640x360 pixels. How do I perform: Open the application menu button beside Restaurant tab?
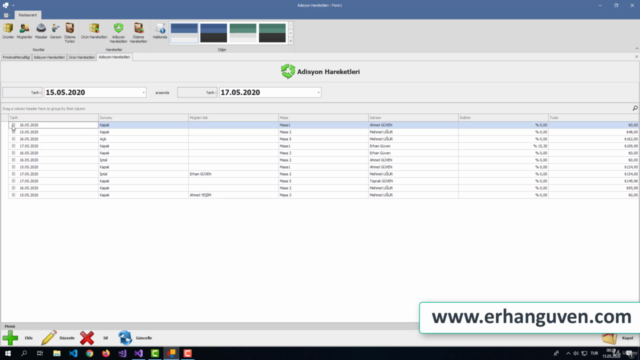pos(6,15)
